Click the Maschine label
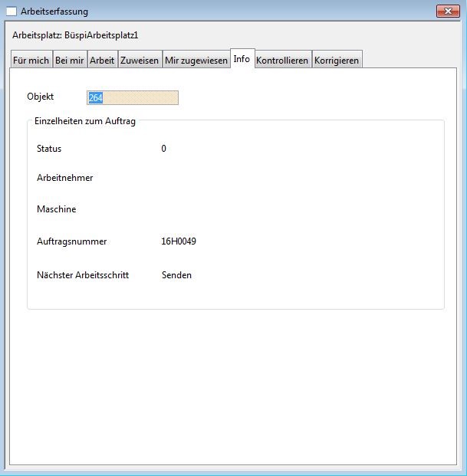Viewport: 467px width, 476px height. coord(56,209)
